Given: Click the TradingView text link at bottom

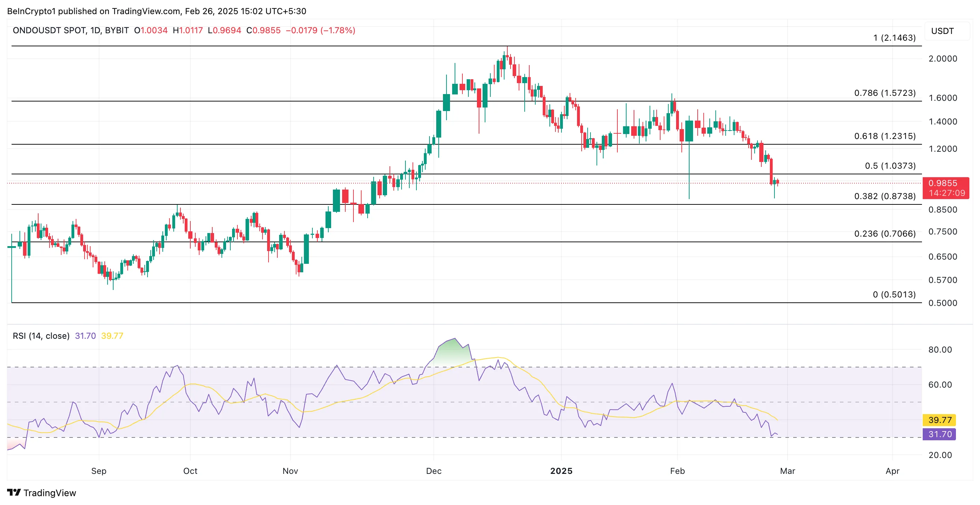Looking at the screenshot, I should 50,493.
